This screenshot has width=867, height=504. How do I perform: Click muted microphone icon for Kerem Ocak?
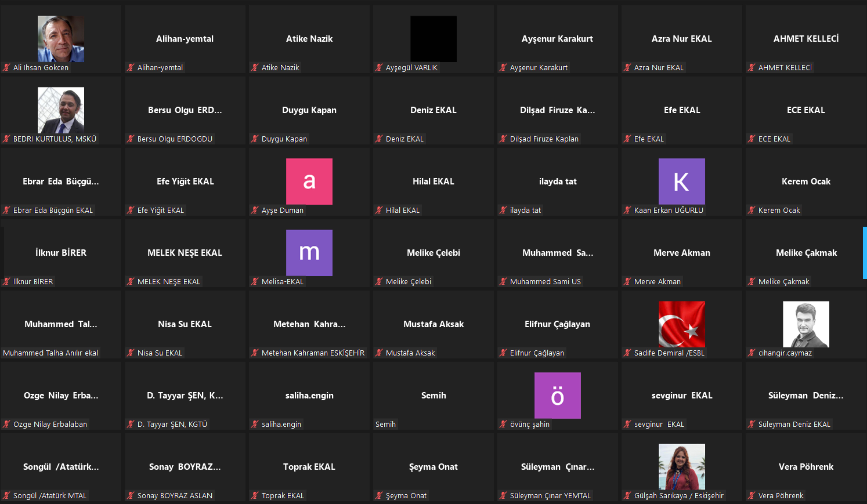(751, 210)
